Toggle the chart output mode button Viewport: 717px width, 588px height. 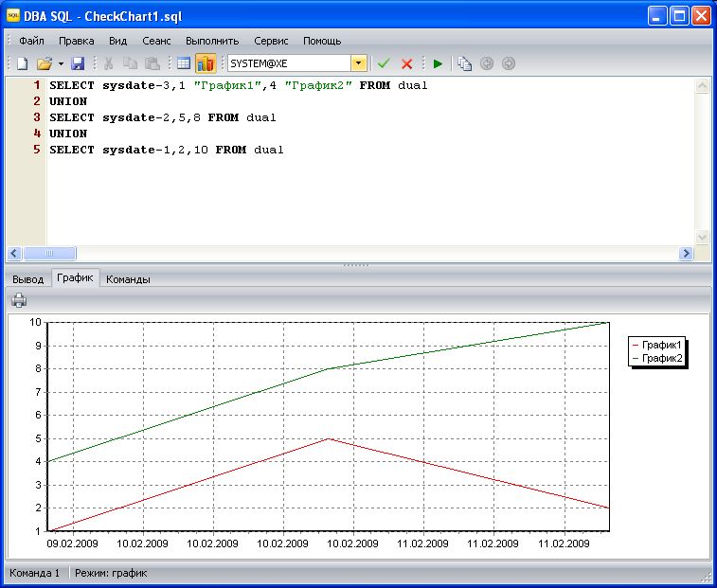tap(206, 63)
